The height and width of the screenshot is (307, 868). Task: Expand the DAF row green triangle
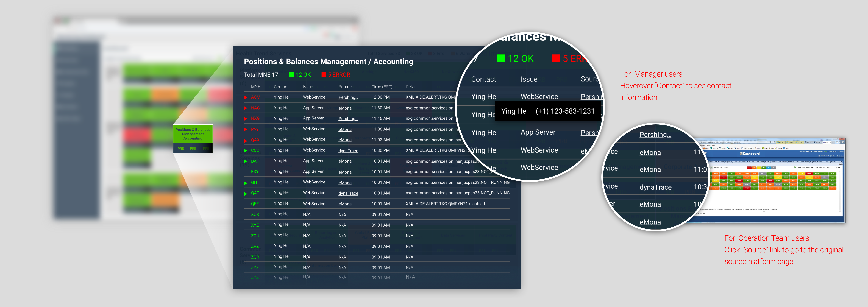pos(246,161)
